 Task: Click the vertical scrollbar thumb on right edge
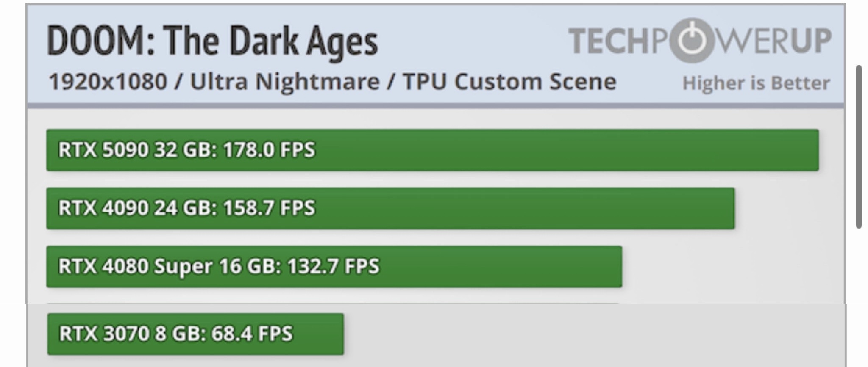click(859, 146)
